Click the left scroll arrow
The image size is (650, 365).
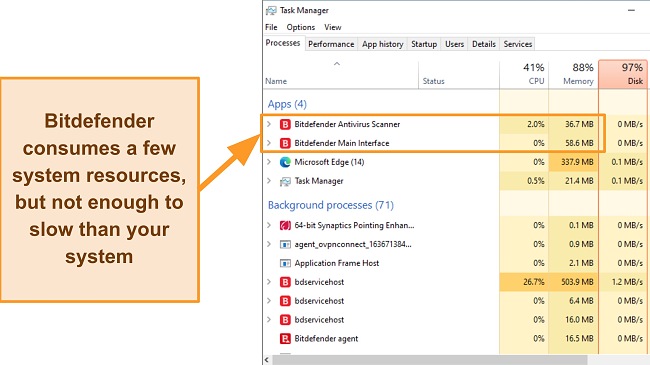[267, 360]
